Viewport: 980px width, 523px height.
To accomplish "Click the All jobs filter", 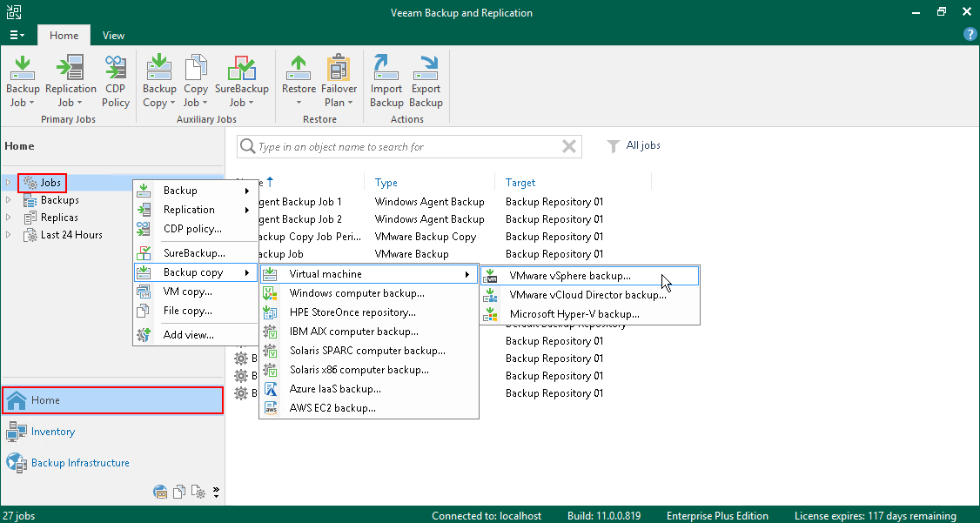I will click(x=634, y=146).
